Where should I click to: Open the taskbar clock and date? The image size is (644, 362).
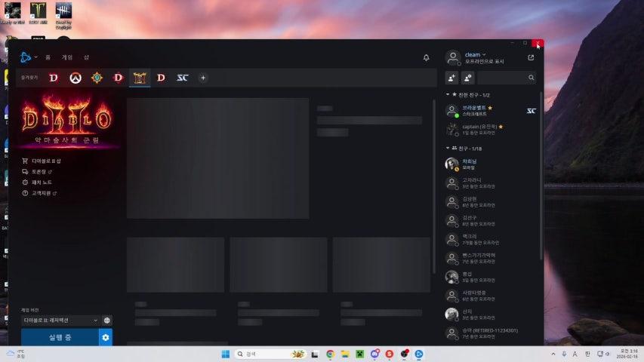click(x=629, y=354)
